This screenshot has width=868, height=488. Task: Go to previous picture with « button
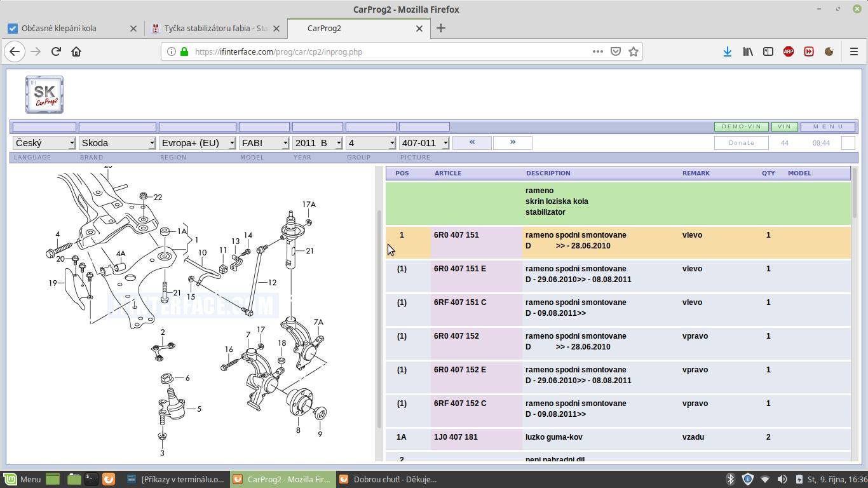click(472, 142)
